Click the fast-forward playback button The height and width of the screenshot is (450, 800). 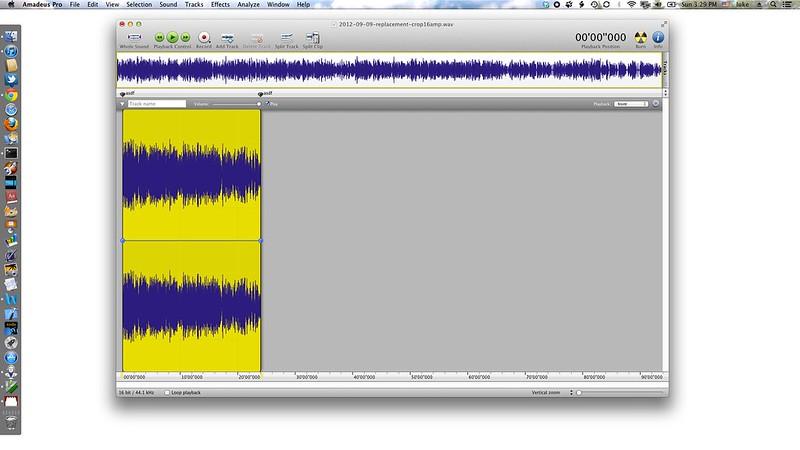pyautogui.click(x=185, y=37)
